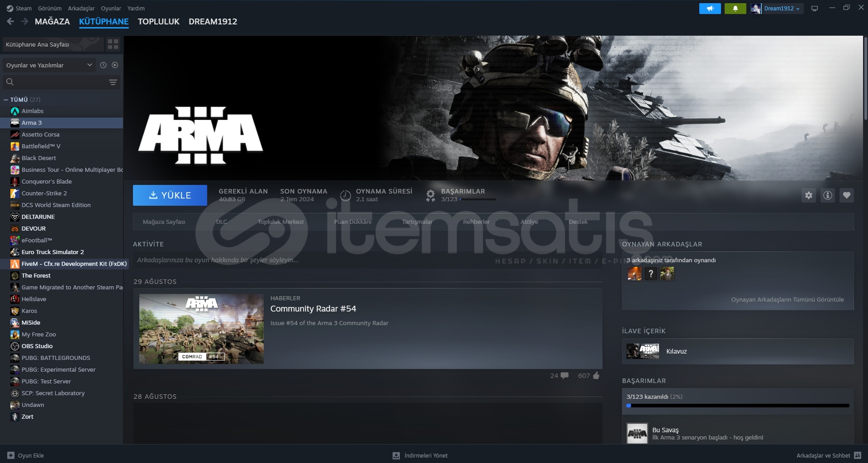The image size is (868, 463).
Task: Click the YÜKLE install button
Action: pyautogui.click(x=170, y=195)
